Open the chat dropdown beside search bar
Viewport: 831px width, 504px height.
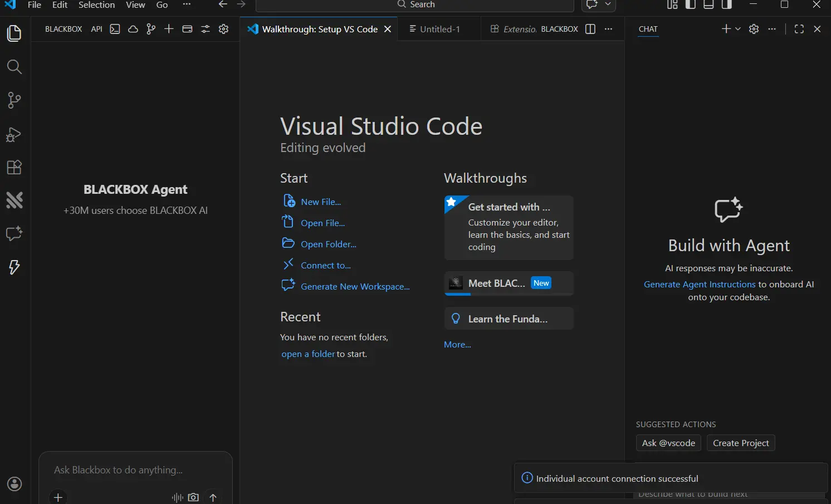coord(608,4)
